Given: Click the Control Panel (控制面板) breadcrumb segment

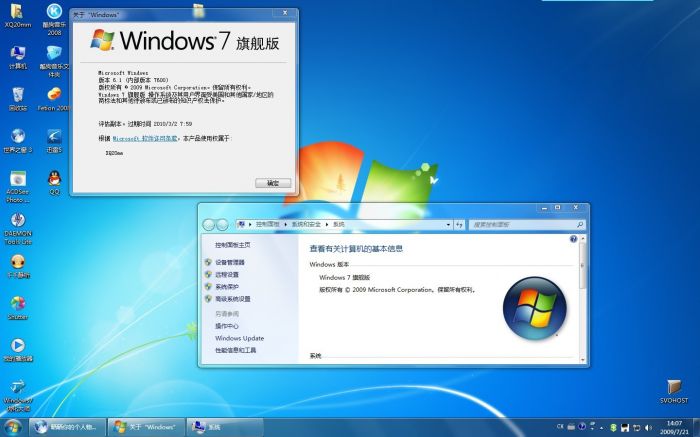Looking at the screenshot, I should [x=267, y=225].
